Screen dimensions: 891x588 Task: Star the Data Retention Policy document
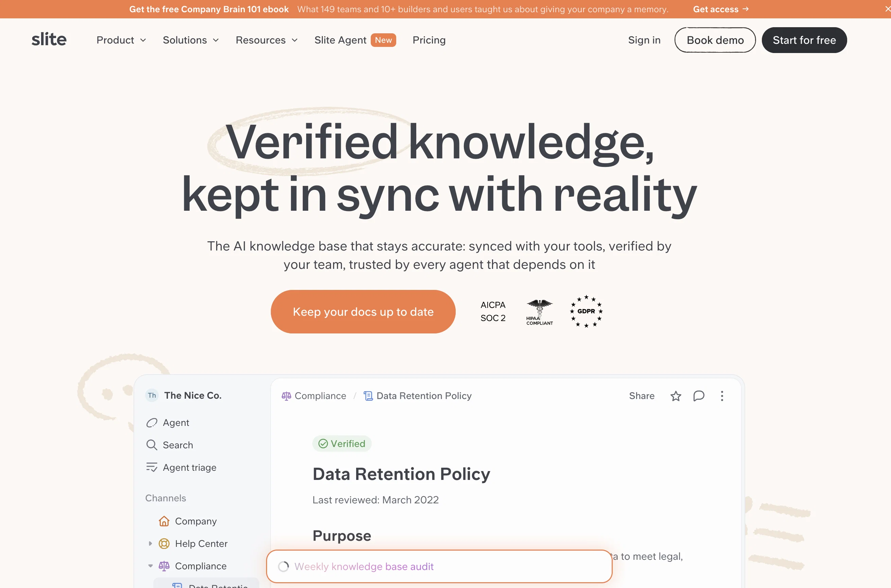pos(676,396)
